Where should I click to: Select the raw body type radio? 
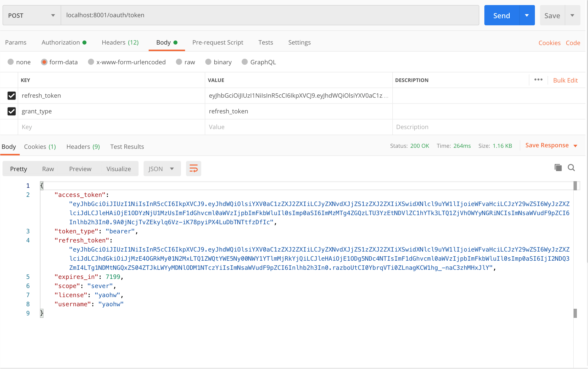point(179,62)
